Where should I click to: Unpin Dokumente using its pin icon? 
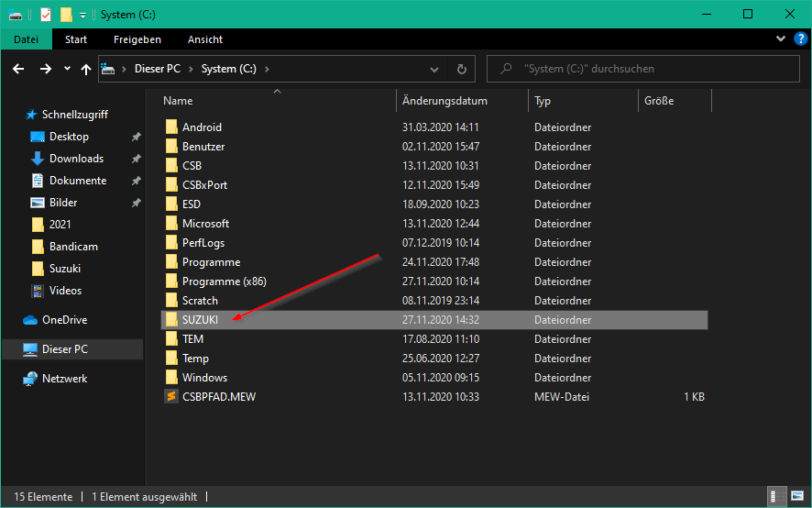pyautogui.click(x=137, y=181)
